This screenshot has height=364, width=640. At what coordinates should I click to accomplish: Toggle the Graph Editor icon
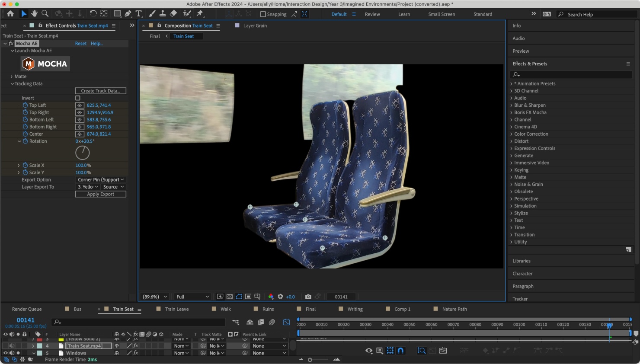click(x=286, y=322)
